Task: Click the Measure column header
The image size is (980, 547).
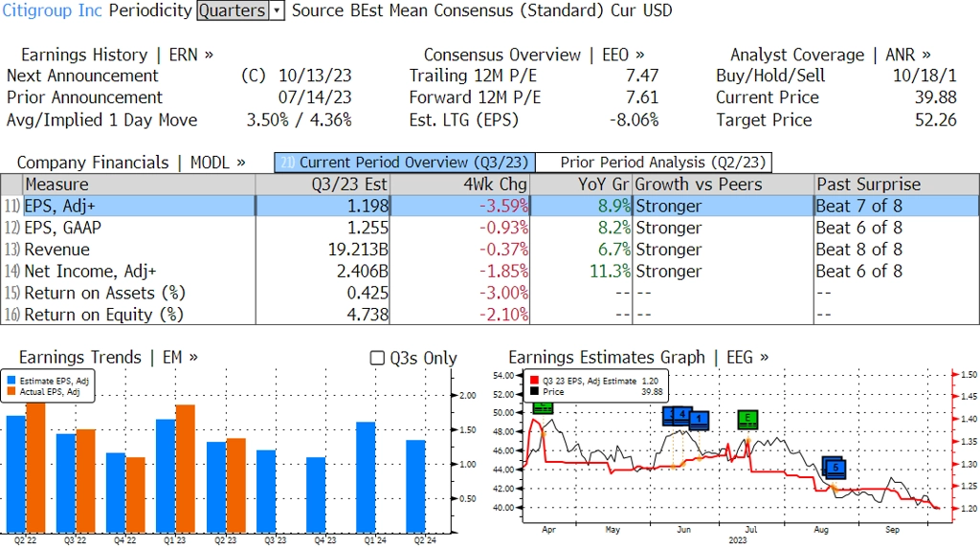Action: 139,185
